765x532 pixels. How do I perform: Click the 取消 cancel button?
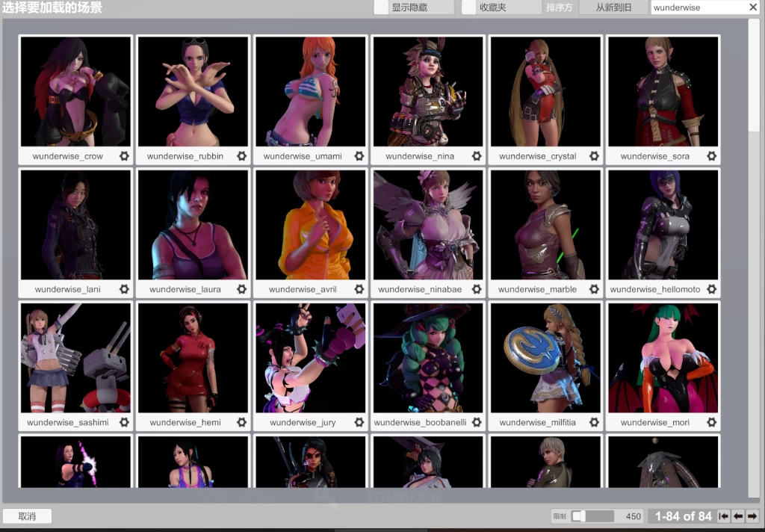pos(27,516)
